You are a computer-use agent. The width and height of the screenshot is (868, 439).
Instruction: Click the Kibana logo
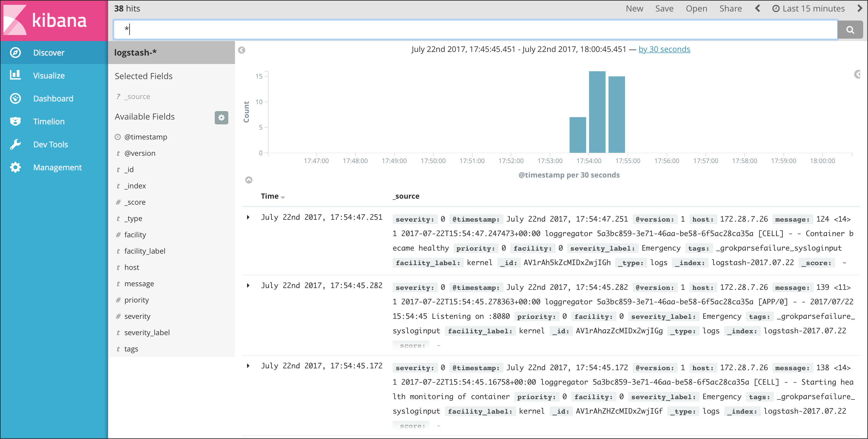pyautogui.click(x=54, y=20)
